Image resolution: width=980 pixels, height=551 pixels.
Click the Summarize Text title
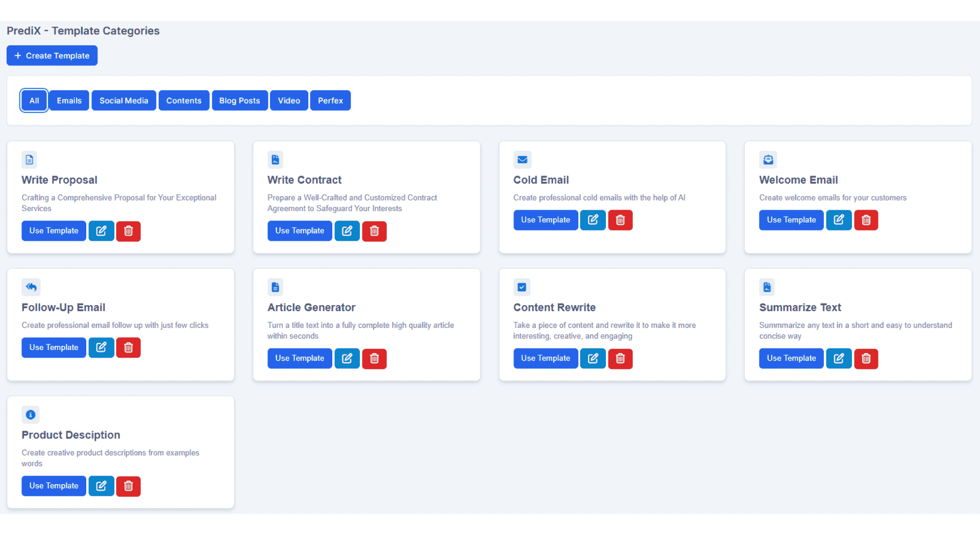[x=800, y=308]
